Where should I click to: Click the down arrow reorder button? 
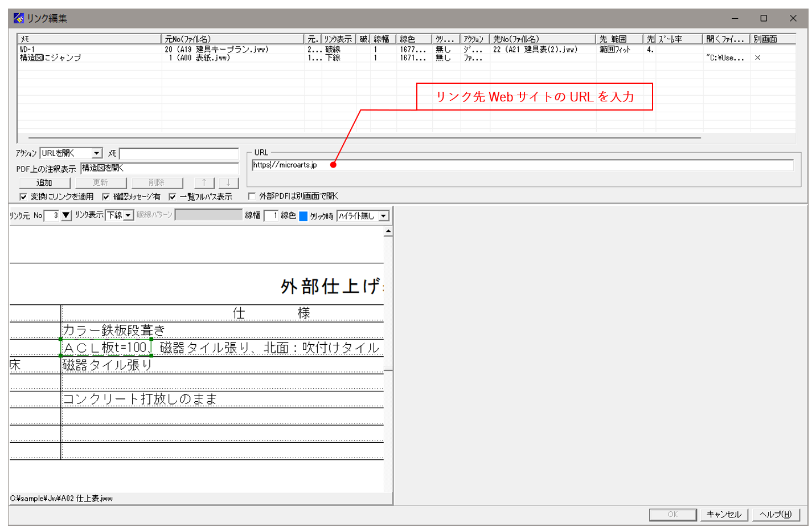pos(229,183)
